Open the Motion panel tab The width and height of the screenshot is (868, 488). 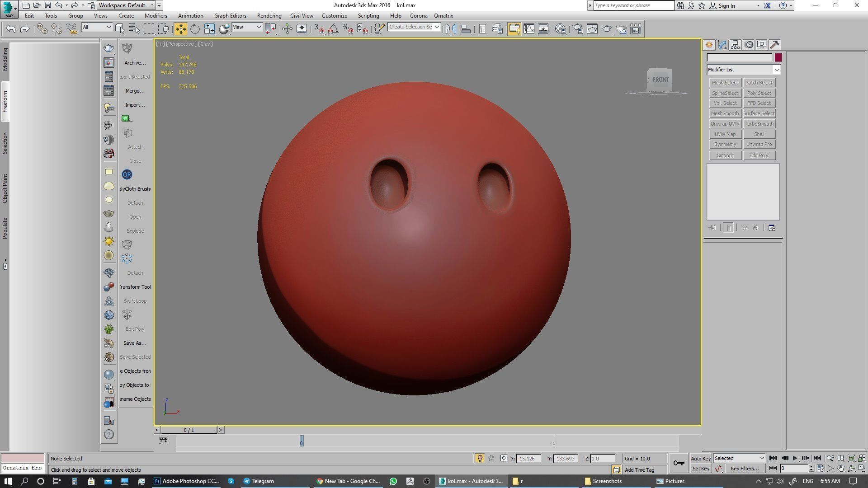[x=749, y=45]
